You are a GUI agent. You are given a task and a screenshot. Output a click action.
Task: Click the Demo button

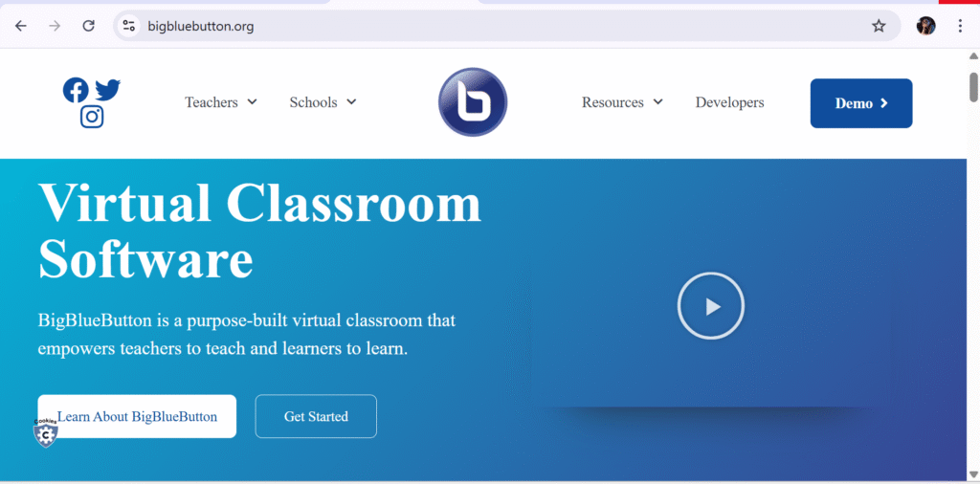861,103
